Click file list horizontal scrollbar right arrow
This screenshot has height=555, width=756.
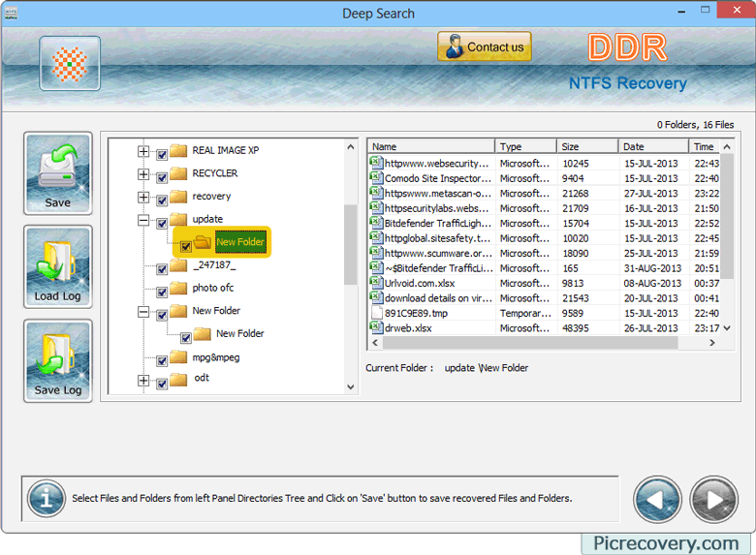[x=712, y=343]
